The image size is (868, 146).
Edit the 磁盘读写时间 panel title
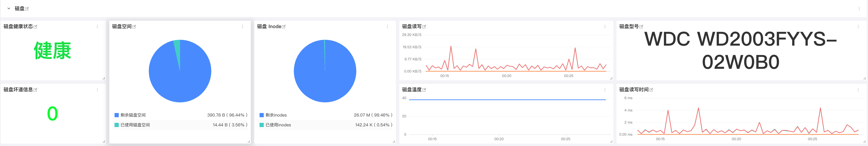(x=651, y=89)
